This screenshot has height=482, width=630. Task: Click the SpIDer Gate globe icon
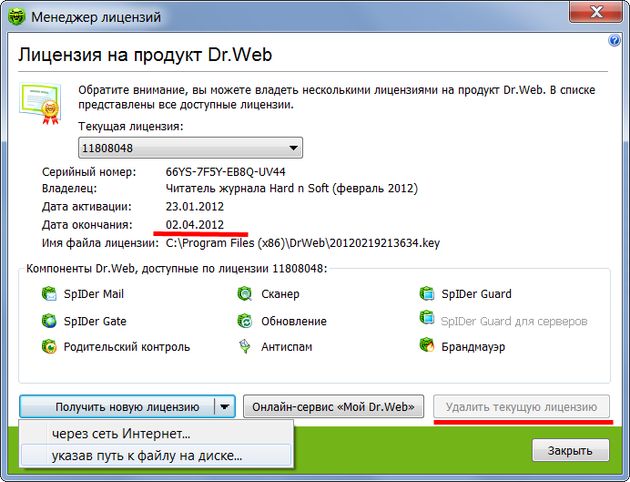coord(49,321)
